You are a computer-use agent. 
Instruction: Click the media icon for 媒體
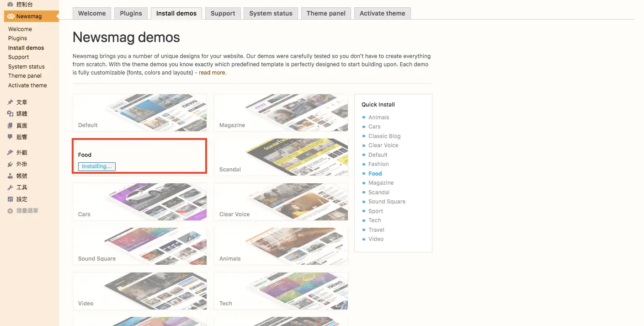pos(10,114)
